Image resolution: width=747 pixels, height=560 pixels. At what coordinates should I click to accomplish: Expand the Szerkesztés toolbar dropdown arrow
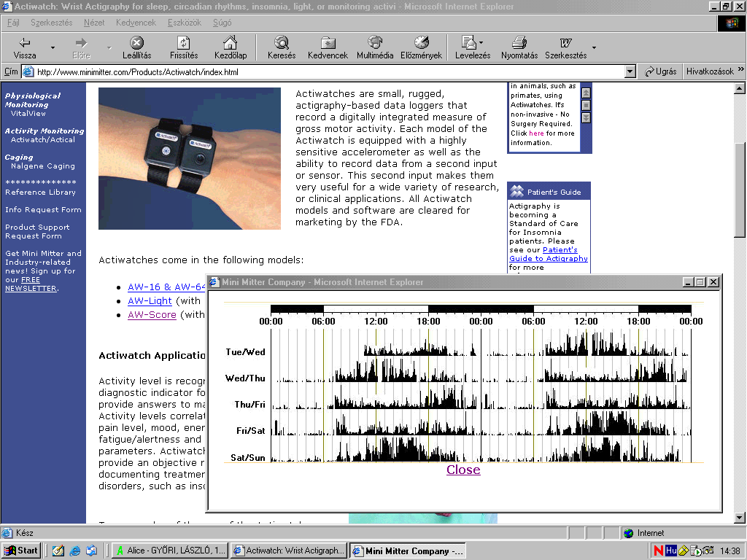click(594, 47)
